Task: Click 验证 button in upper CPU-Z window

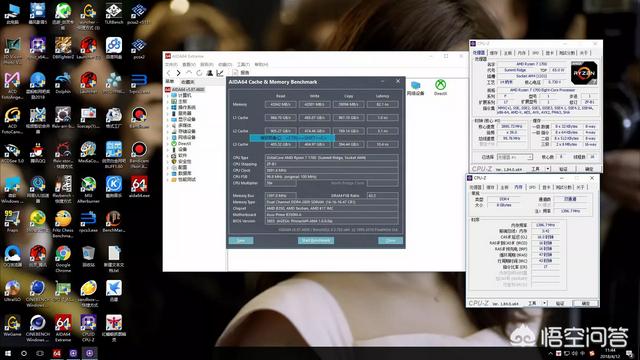Action: 564,169
